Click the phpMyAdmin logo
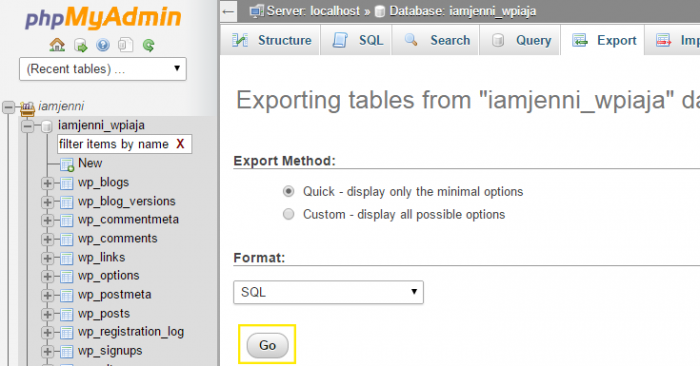Viewport: 700px width, 366px height. (103, 19)
